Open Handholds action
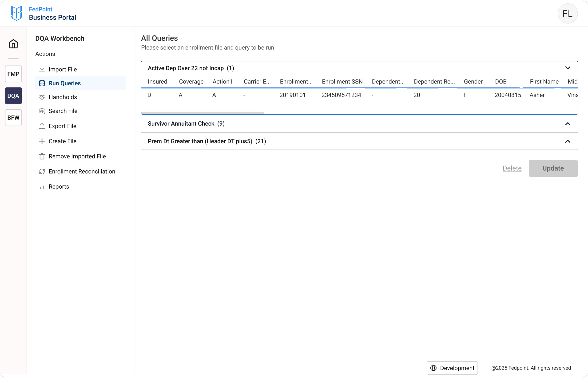The width and height of the screenshot is (588, 378). (x=80, y=97)
